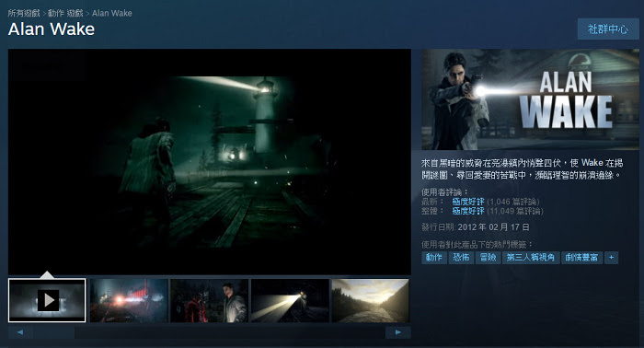Select the 第三人稱視角 tag
Image resolution: width=644 pixels, height=348 pixels.
coord(531,258)
